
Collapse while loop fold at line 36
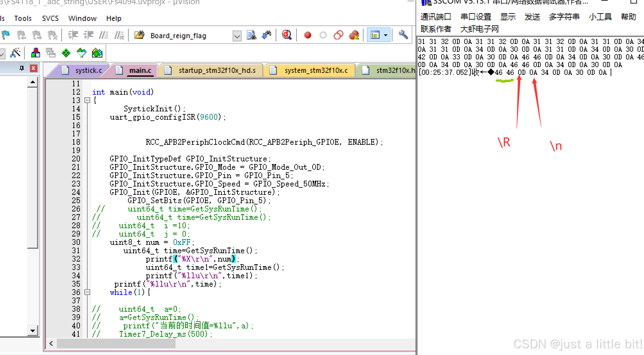[x=87, y=292]
